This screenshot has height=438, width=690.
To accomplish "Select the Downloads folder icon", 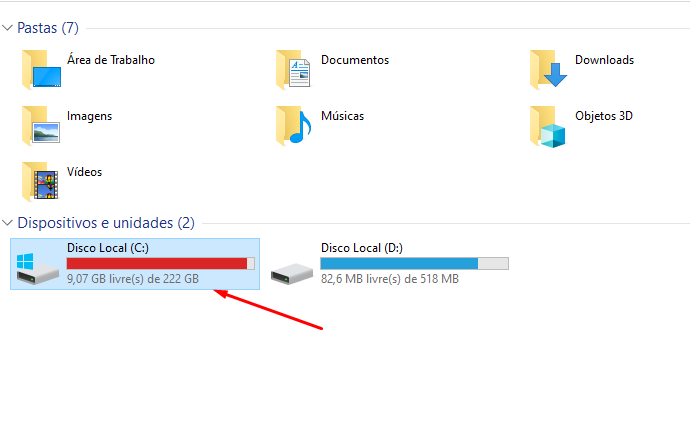I will tap(548, 70).
